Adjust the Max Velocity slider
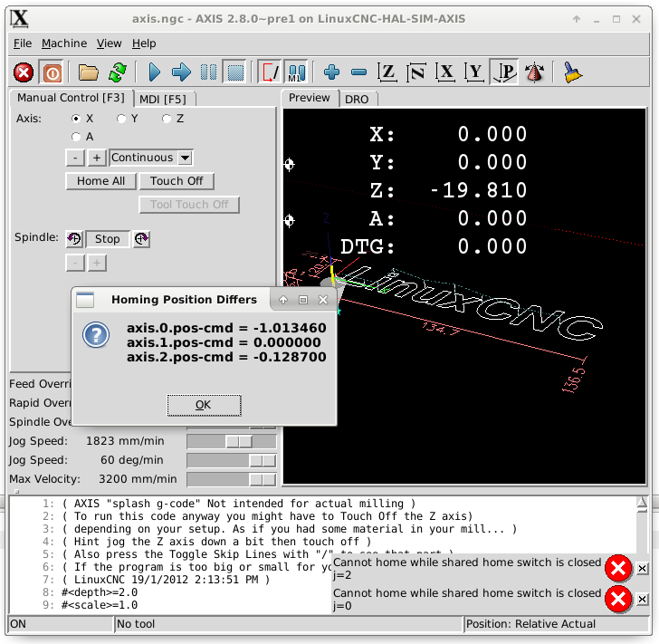 point(263,479)
